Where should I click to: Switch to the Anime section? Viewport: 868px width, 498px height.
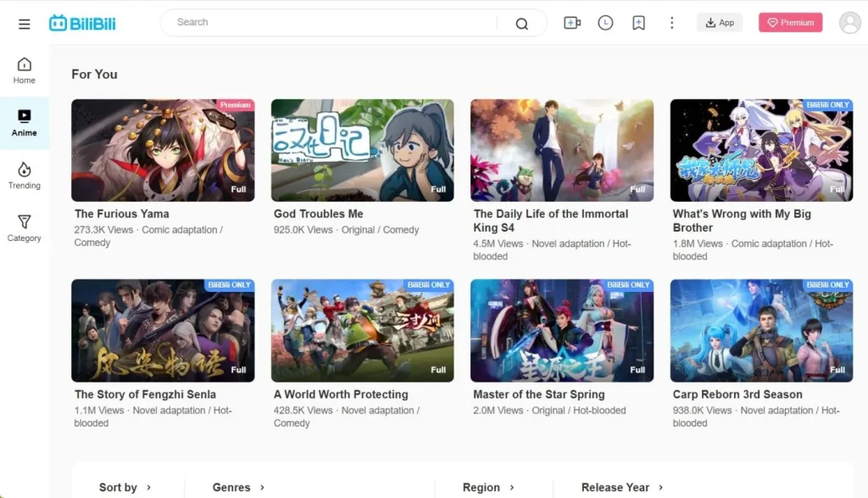coord(24,123)
